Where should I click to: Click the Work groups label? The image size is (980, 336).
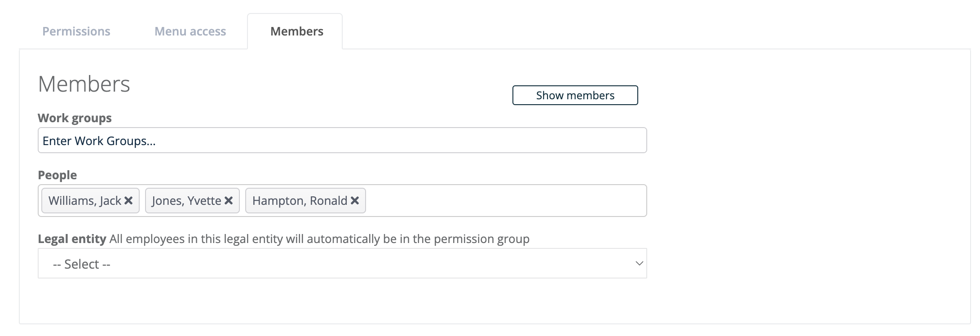tap(75, 118)
